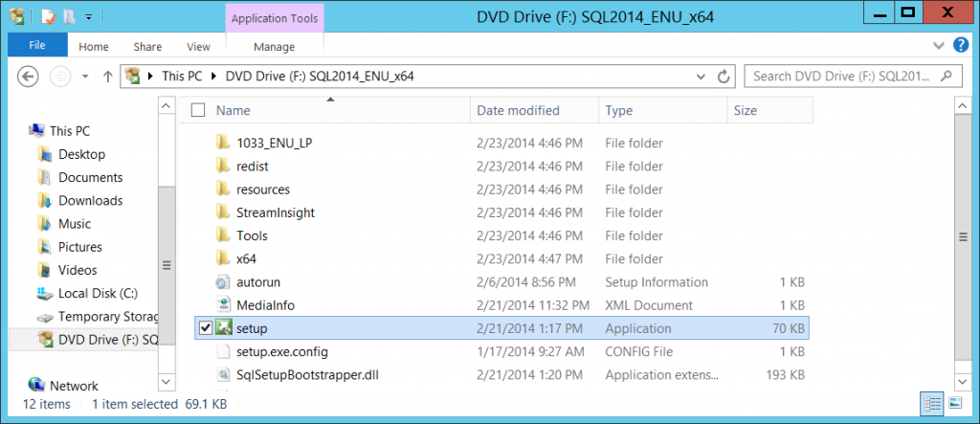Click the Properties quick access toolbar icon
Screen dimensions: 980x424
(49, 16)
